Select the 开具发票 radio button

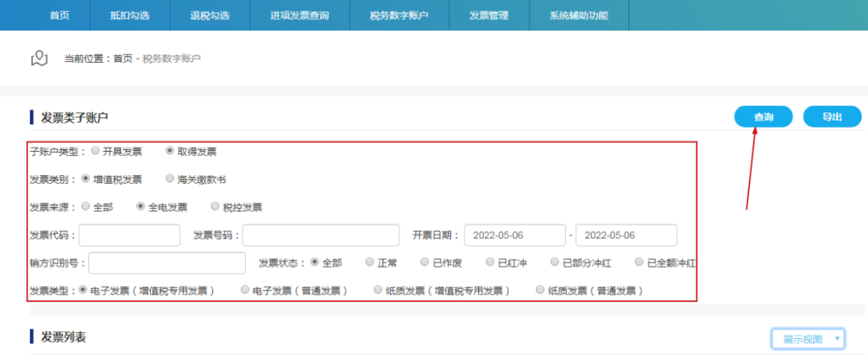[x=96, y=150]
